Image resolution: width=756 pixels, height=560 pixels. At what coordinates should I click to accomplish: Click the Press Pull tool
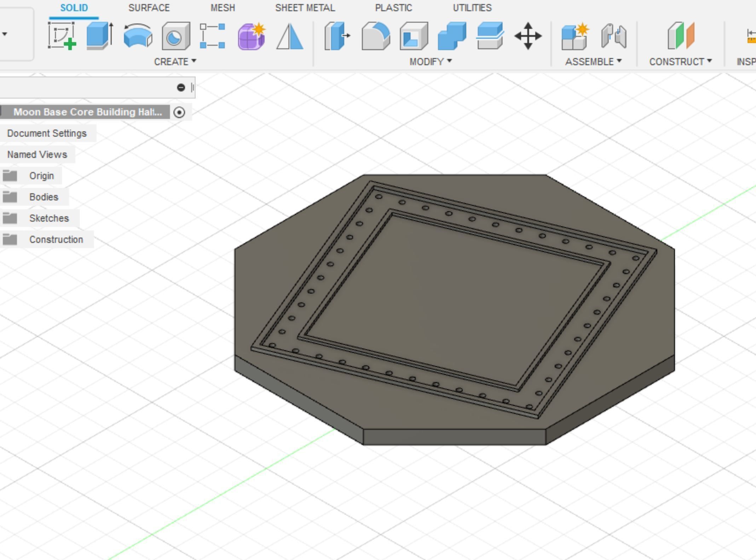[x=337, y=36]
